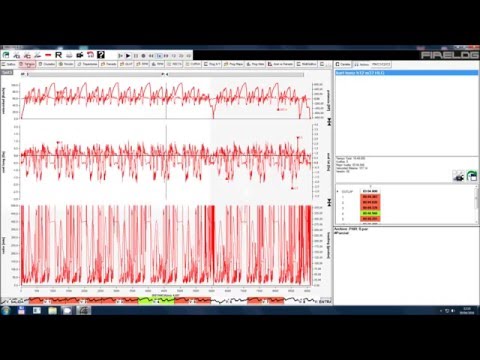480x360 pixels.
Task: Click the printer icon in the toolbar
Action: coord(69,55)
